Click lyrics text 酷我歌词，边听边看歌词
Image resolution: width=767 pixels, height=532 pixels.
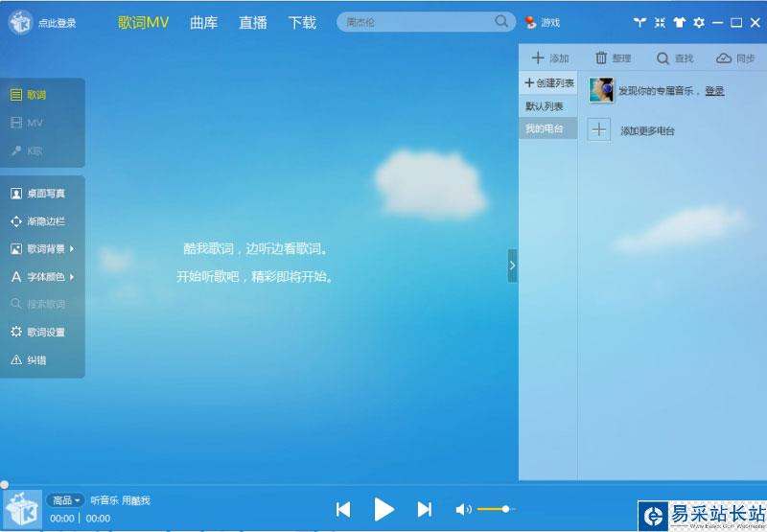[x=255, y=249]
